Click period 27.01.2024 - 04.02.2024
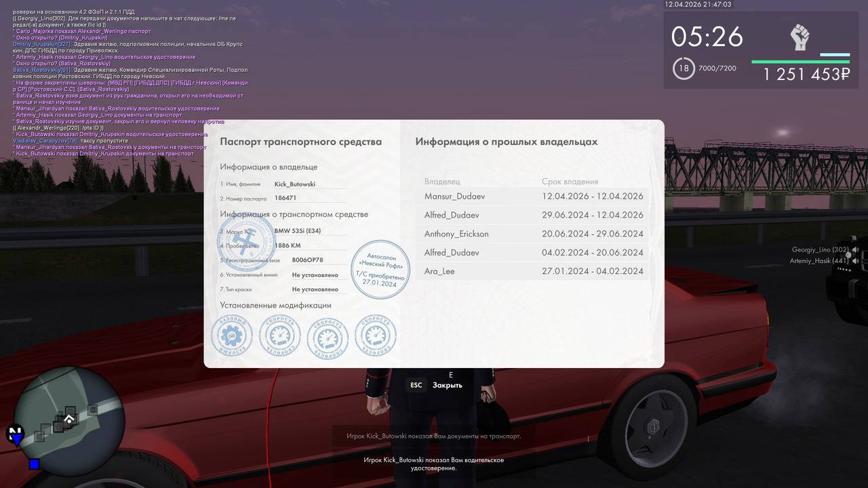This screenshot has width=868, height=488. 593,271
